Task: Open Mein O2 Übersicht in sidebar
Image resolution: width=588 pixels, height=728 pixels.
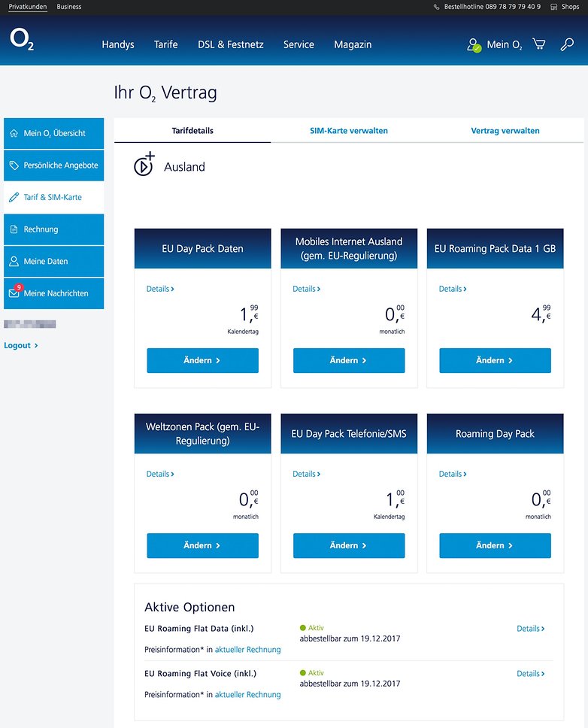Action: pos(54,133)
